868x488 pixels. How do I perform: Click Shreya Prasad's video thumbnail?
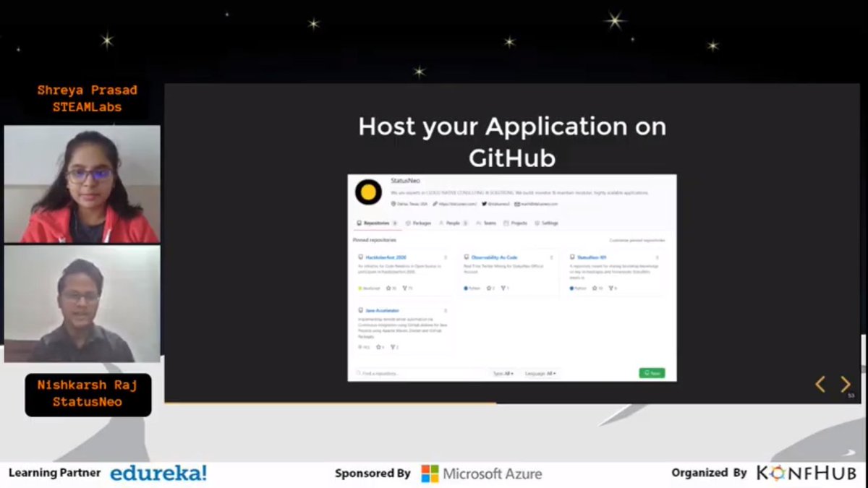(82, 184)
